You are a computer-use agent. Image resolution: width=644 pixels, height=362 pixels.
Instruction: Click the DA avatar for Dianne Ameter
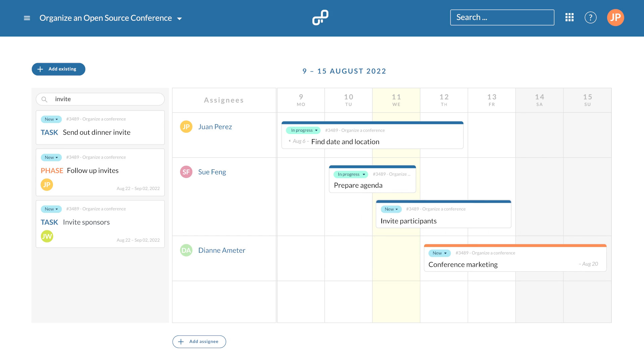[186, 250]
